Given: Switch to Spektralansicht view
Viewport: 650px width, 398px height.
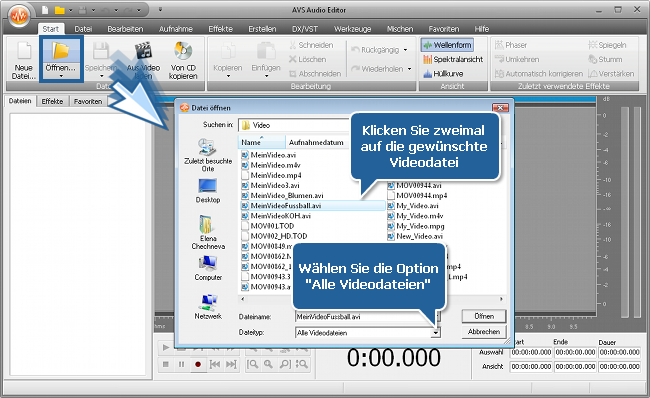Looking at the screenshot, I should coord(453,59).
